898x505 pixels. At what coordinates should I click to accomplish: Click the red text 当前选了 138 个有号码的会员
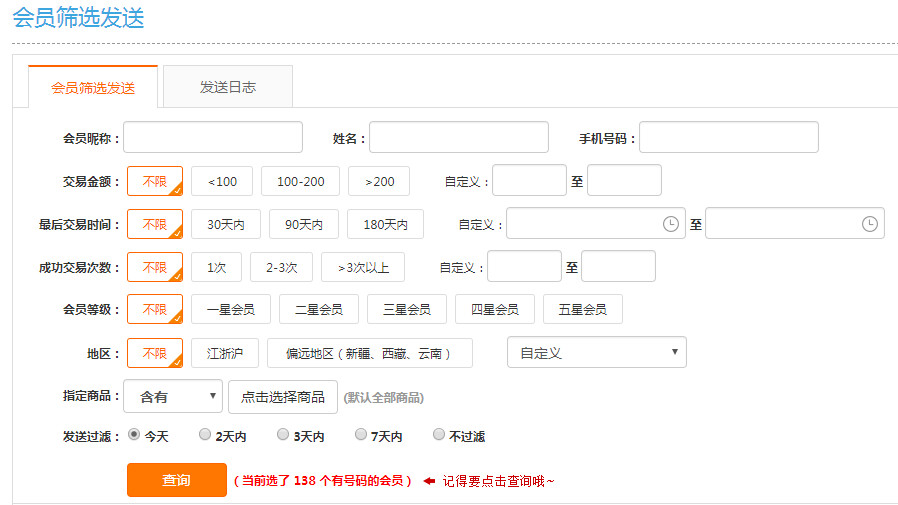[x=322, y=481]
